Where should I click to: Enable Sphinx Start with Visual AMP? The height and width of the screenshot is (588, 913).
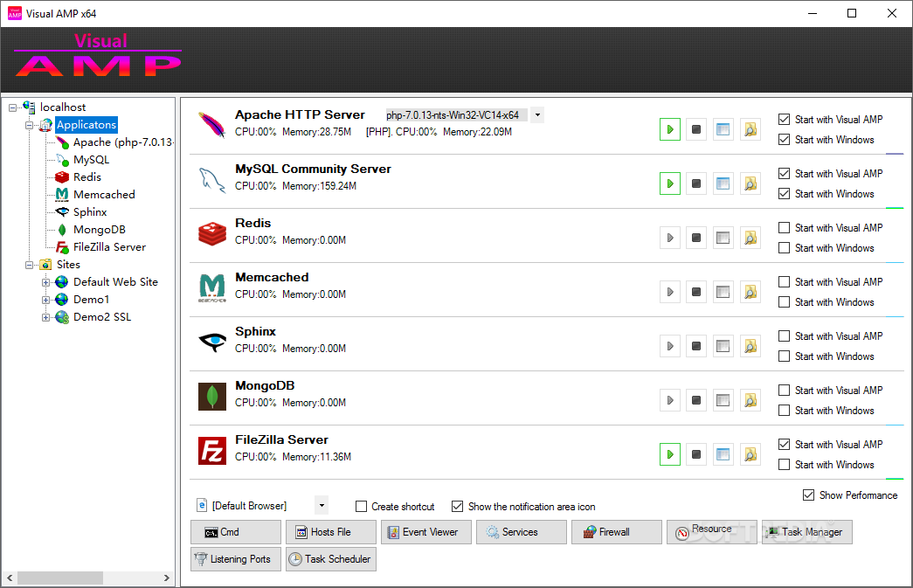pos(785,336)
